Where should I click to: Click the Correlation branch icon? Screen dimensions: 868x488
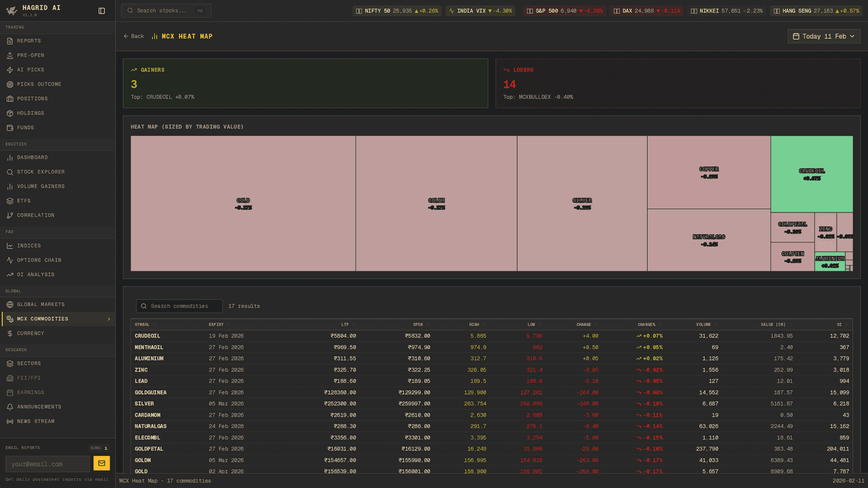(x=10, y=215)
